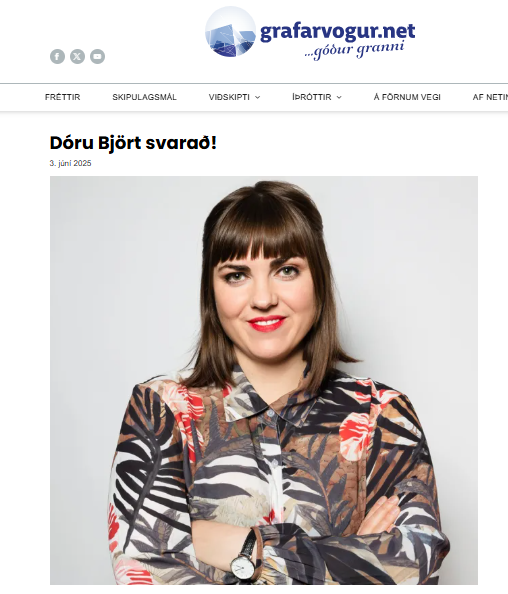
Task: Click the date 3. júní 2025
Action: 70,163
